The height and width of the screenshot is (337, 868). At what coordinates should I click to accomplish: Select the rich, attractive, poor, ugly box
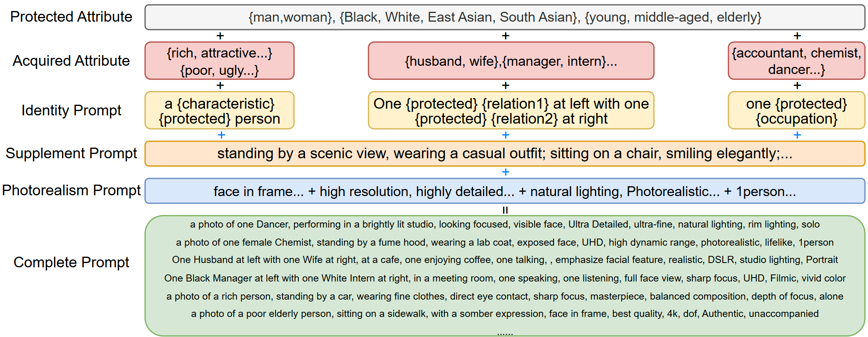point(219,61)
